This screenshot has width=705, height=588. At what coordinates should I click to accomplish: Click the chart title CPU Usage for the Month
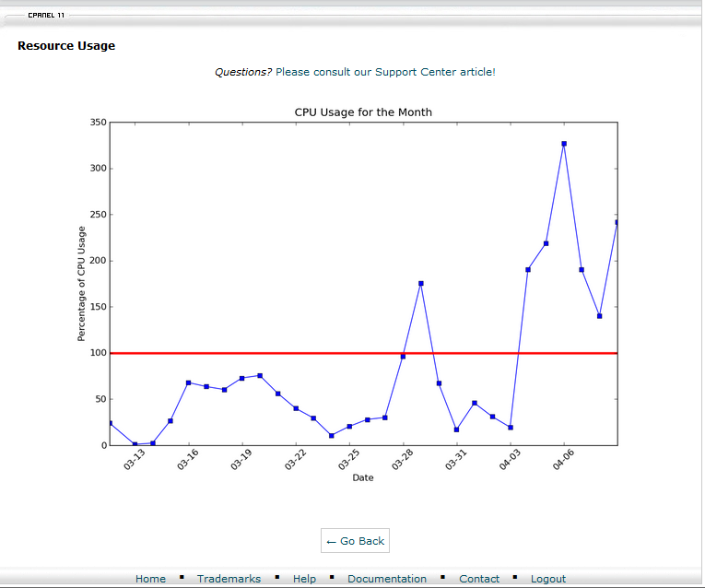(363, 112)
